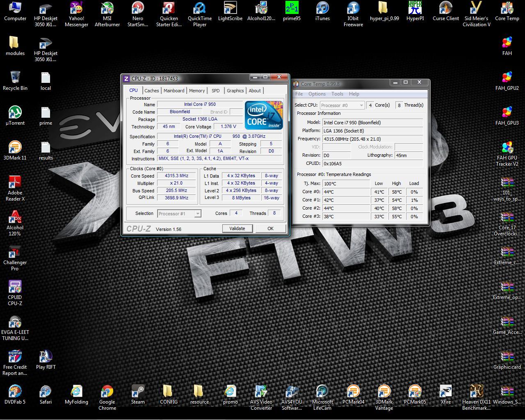Open Challenger Pro desktop icon
This screenshot has width=525, height=420.
point(15,258)
